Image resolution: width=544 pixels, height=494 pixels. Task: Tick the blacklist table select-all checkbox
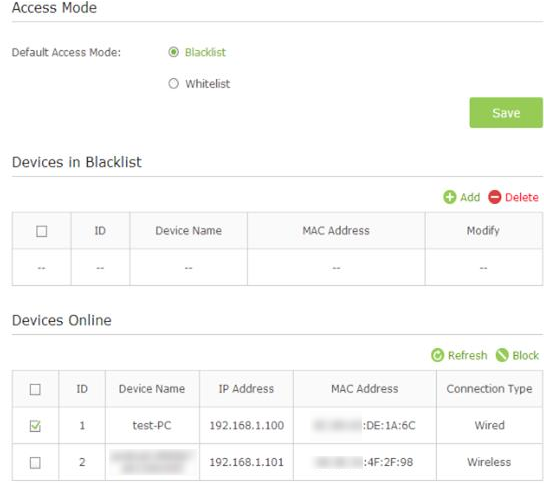pyautogui.click(x=42, y=231)
